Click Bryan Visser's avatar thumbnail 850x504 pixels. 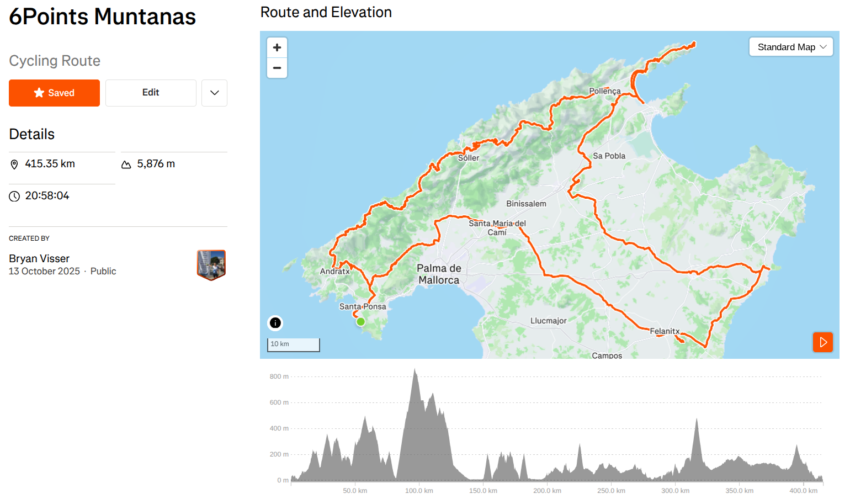tap(211, 264)
